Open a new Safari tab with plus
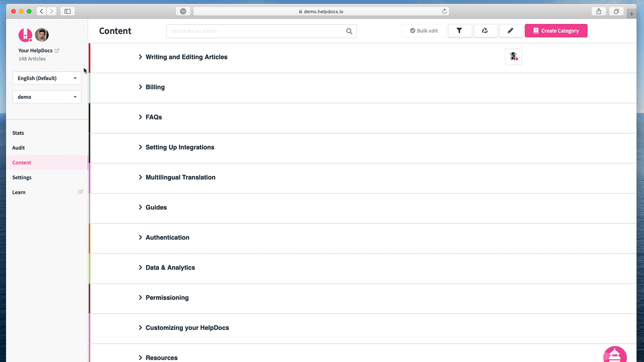This screenshot has height=362, width=644. coord(631,14)
